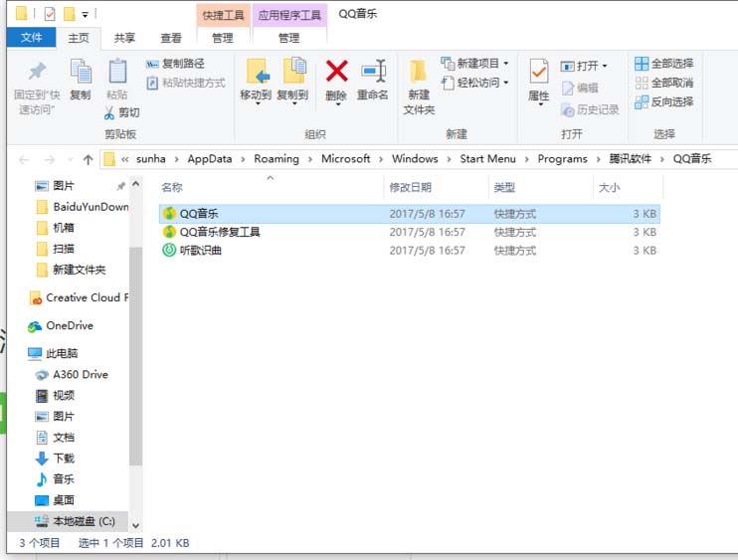Select the QQ音乐 shortcut file
The height and width of the screenshot is (560, 738).
(x=410, y=214)
